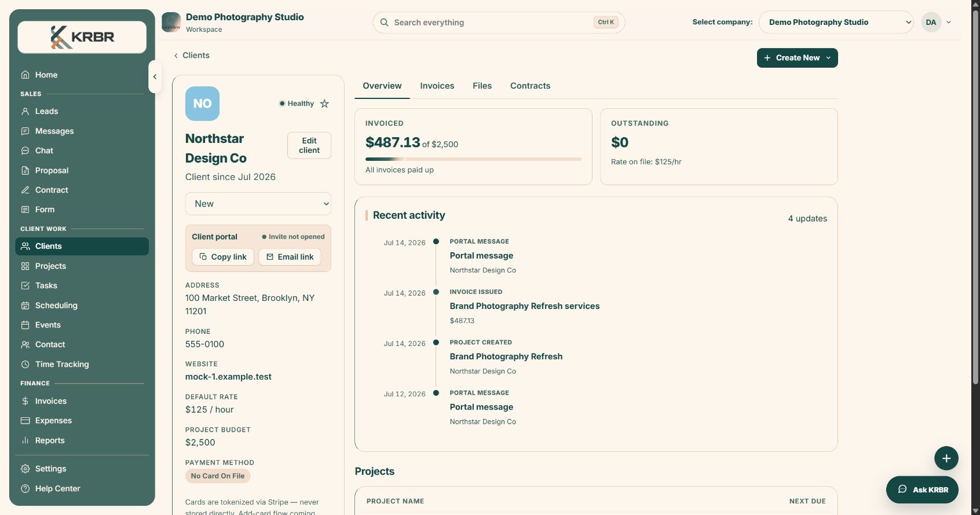The width and height of the screenshot is (980, 515).
Task: Click the Ctrl K shortcut badge
Action: (606, 22)
